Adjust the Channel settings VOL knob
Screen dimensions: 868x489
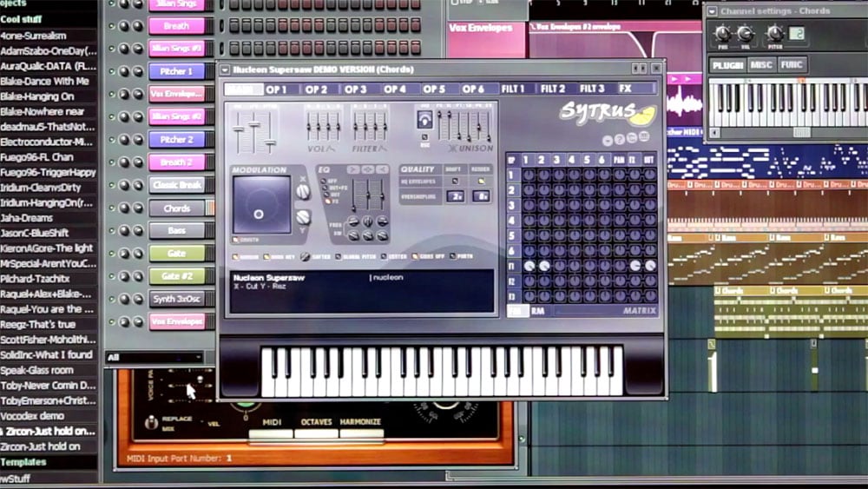tap(745, 34)
